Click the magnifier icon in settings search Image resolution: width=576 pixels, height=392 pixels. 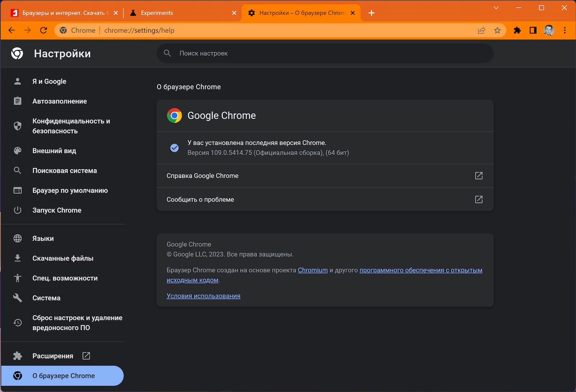tap(167, 53)
